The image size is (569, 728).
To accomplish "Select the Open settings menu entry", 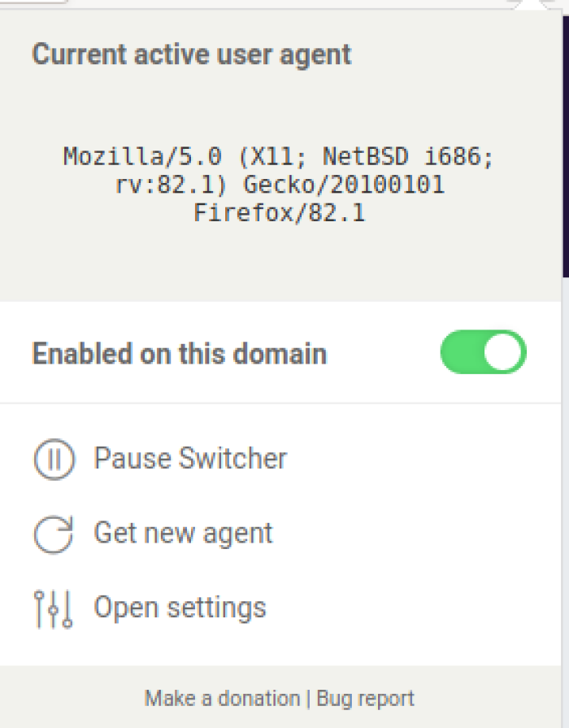I will tap(180, 607).
